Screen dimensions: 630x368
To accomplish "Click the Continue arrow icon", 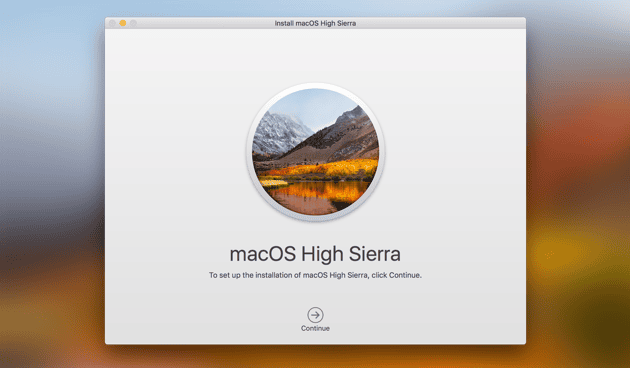I will pos(315,315).
